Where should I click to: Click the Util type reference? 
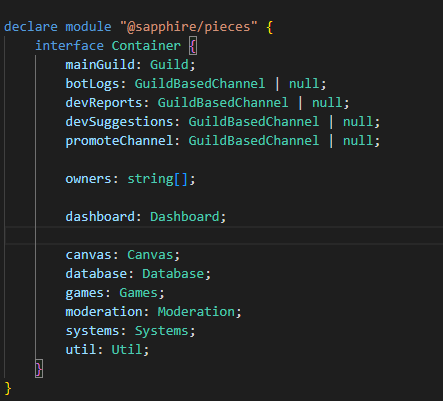(127, 350)
